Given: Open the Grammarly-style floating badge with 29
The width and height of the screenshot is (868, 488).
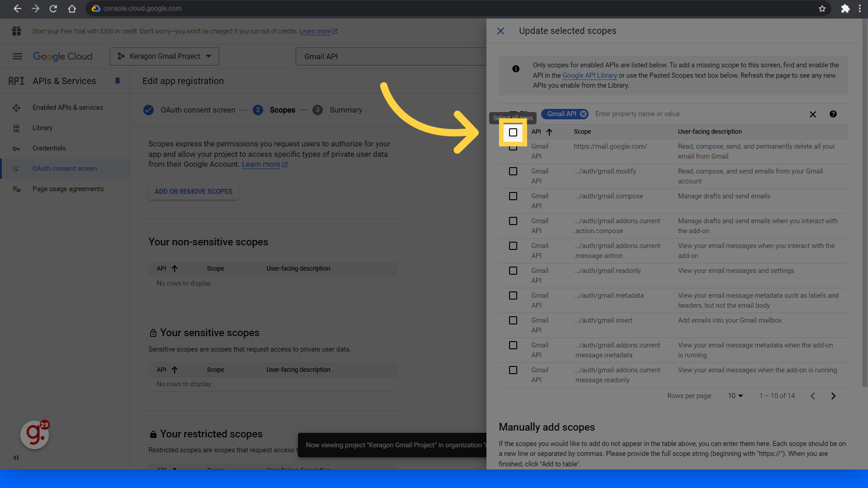Looking at the screenshot, I should point(35,435).
